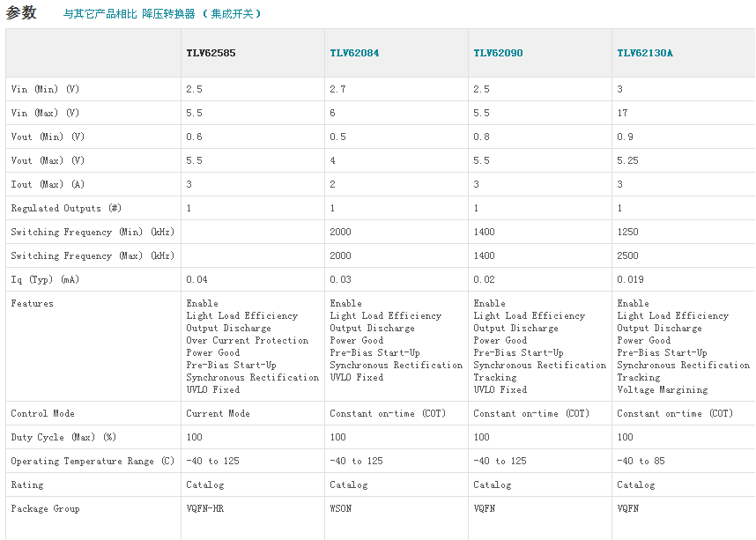Open the TLV62090 product link
Viewport: 756px width, 540px height.
tap(498, 53)
